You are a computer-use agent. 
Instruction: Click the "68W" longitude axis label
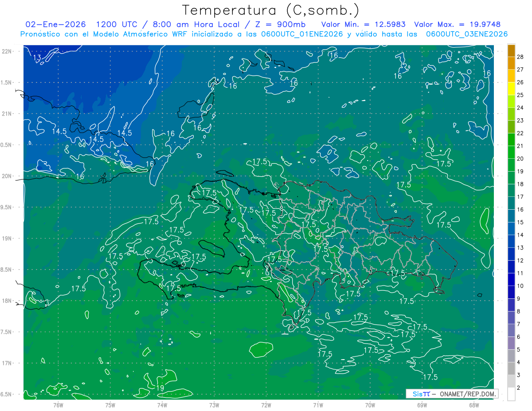[474, 405]
